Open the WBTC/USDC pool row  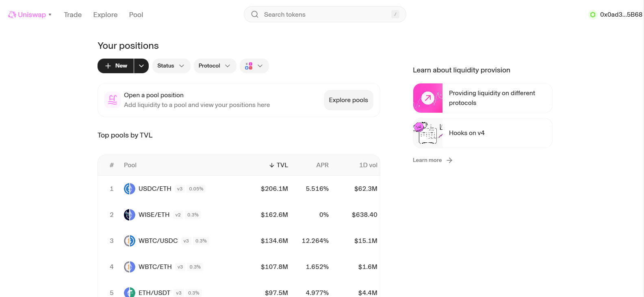(x=239, y=241)
